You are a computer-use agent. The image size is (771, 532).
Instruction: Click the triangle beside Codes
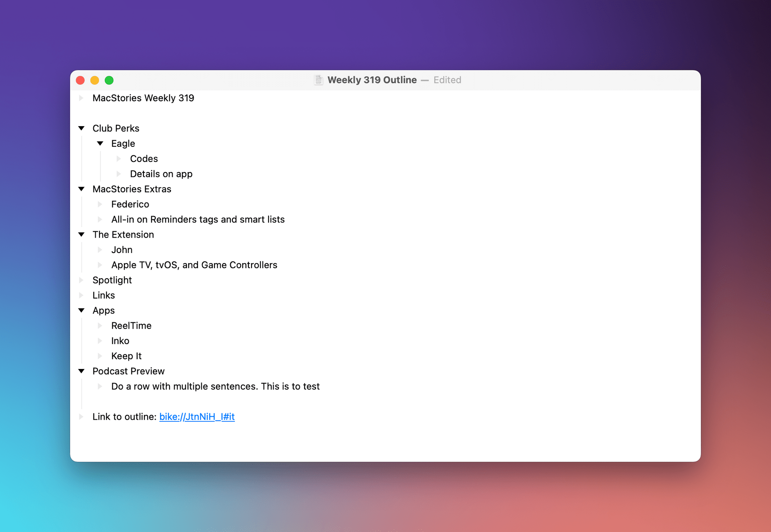tap(119, 159)
